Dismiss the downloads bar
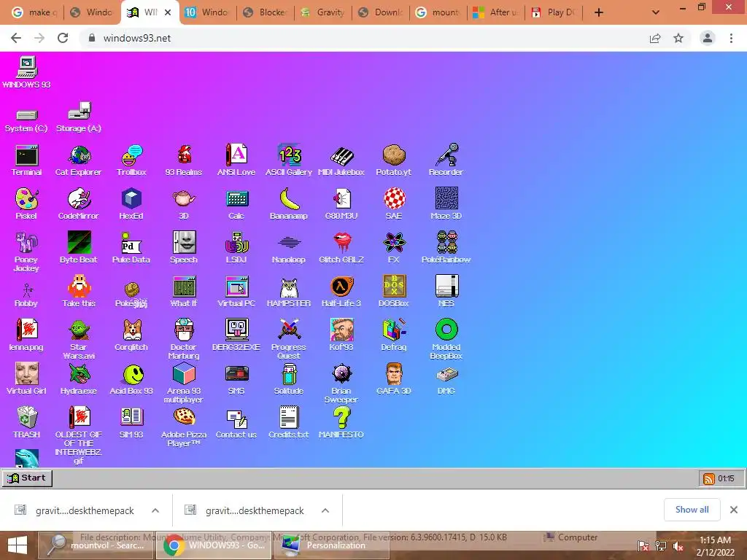This screenshot has height=560, width=747. [734, 510]
